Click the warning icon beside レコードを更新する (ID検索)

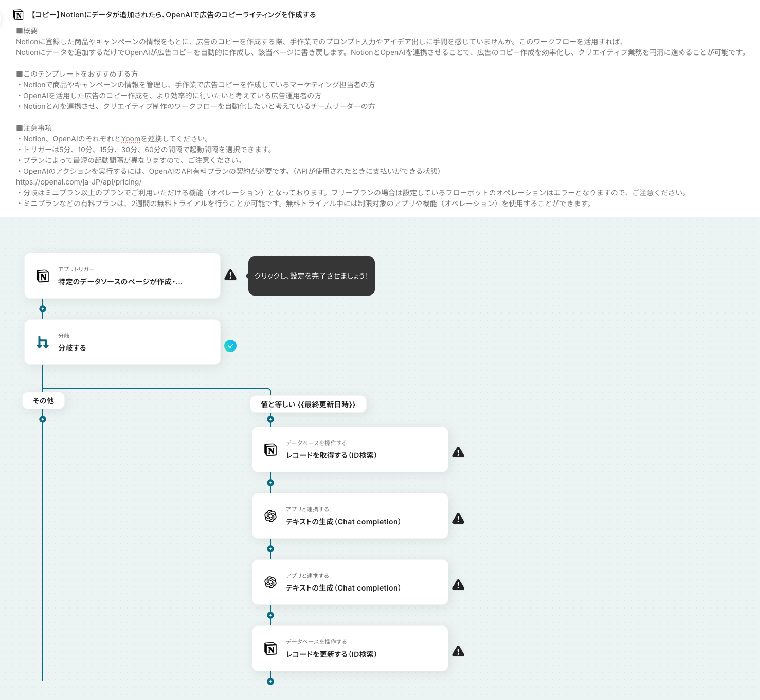pos(458,651)
